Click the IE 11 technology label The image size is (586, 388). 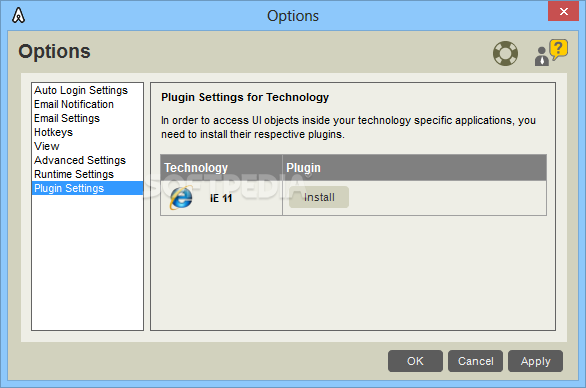pos(221,198)
